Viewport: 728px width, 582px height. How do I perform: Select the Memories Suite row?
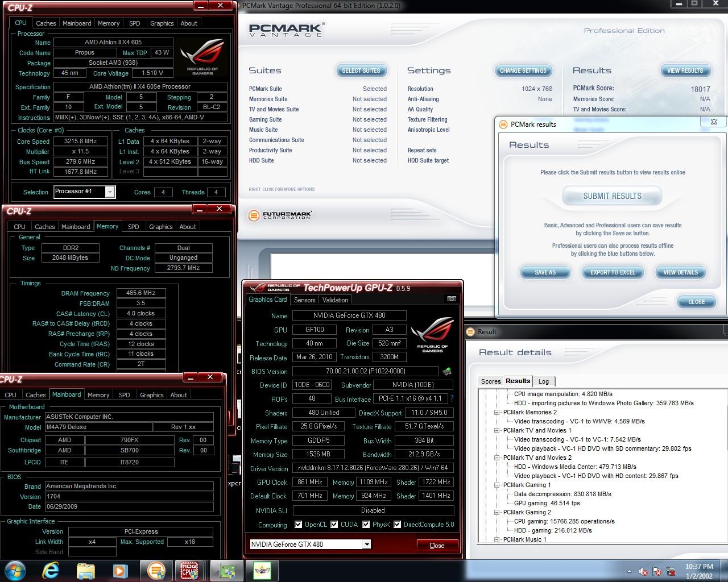click(317, 99)
